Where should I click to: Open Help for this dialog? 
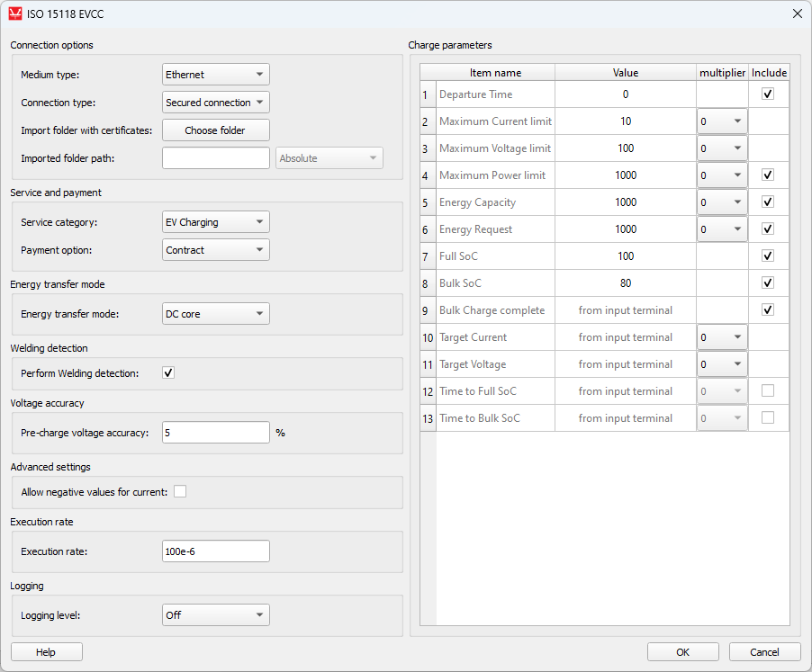coord(46,652)
